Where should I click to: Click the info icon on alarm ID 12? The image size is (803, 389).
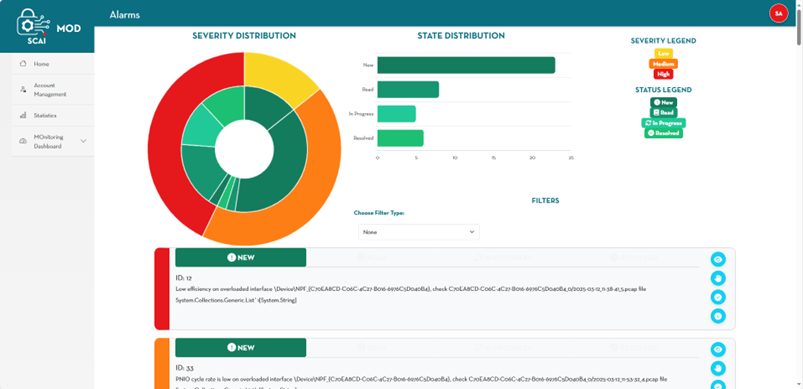pyautogui.click(x=718, y=316)
